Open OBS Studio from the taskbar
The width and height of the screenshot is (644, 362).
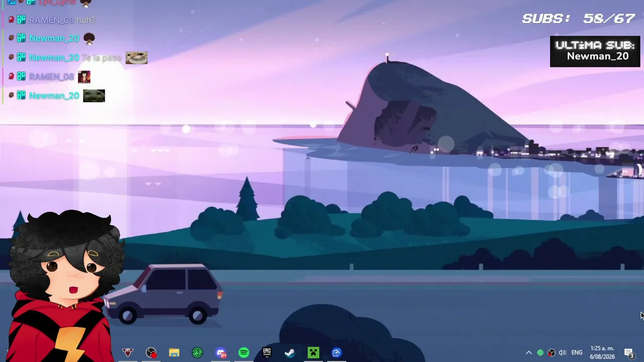pos(151,352)
